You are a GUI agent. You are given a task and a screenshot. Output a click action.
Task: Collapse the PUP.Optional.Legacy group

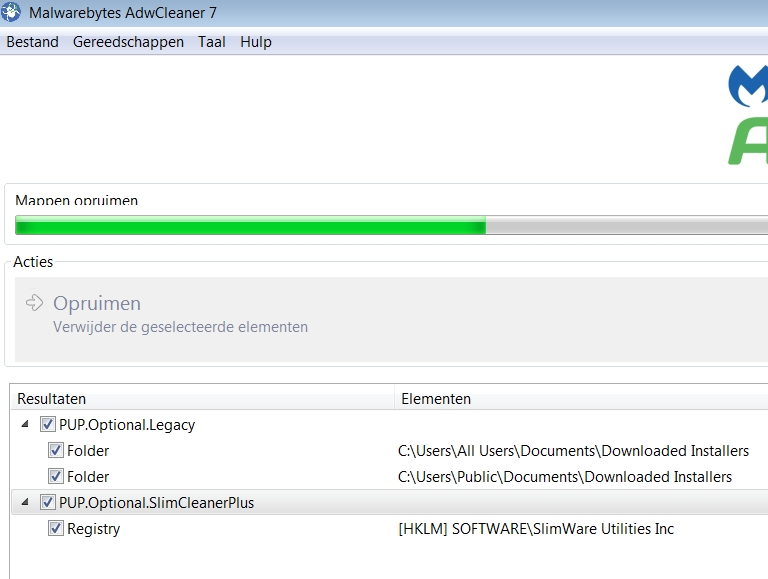25,424
